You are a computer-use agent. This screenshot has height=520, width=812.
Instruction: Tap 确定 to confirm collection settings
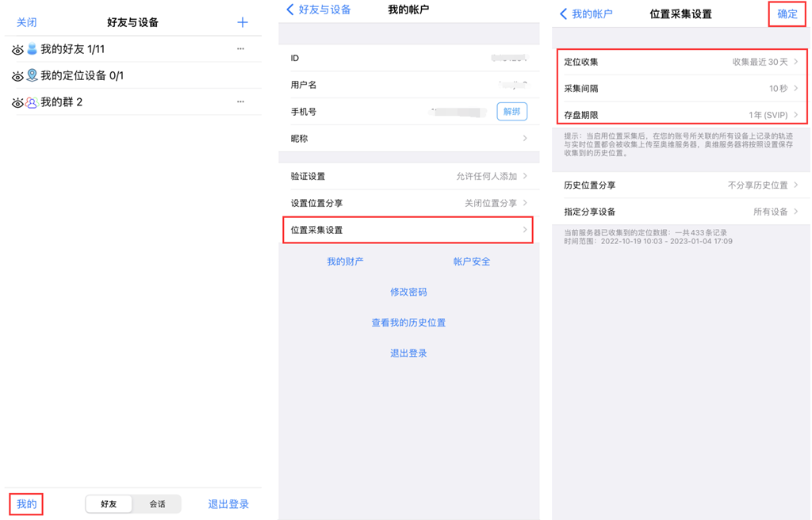pyautogui.click(x=787, y=14)
